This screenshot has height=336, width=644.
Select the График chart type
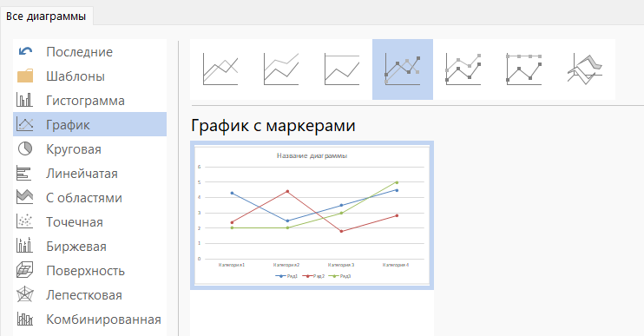pos(90,124)
